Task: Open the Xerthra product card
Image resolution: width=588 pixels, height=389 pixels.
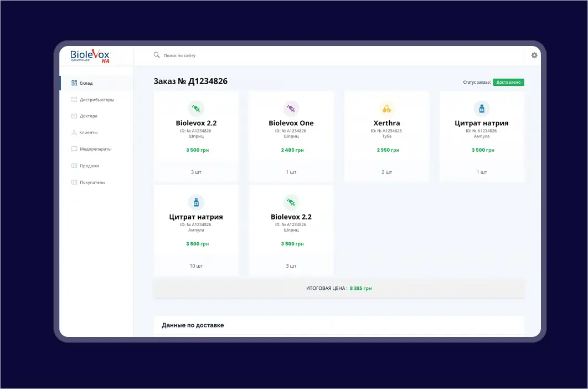Action: point(386,136)
